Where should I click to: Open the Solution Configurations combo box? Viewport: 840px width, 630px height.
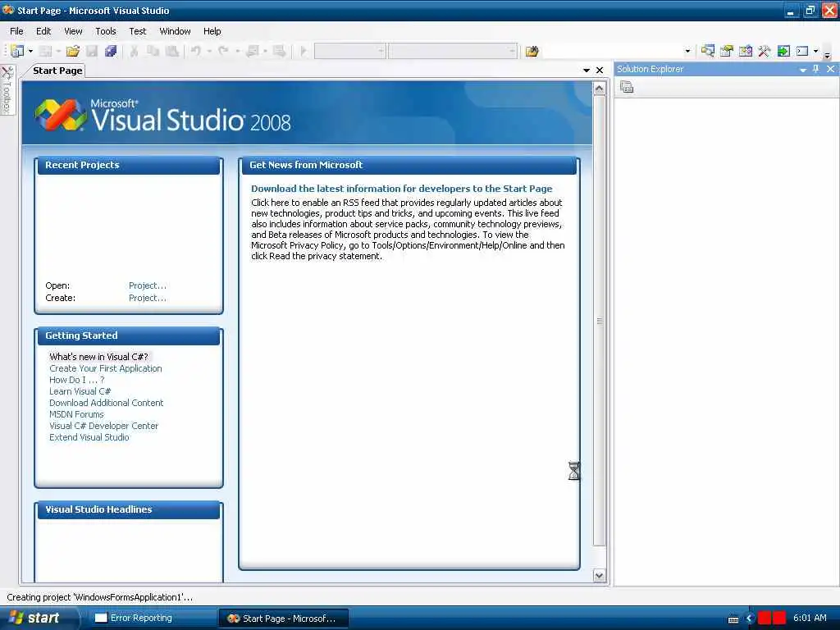click(349, 52)
